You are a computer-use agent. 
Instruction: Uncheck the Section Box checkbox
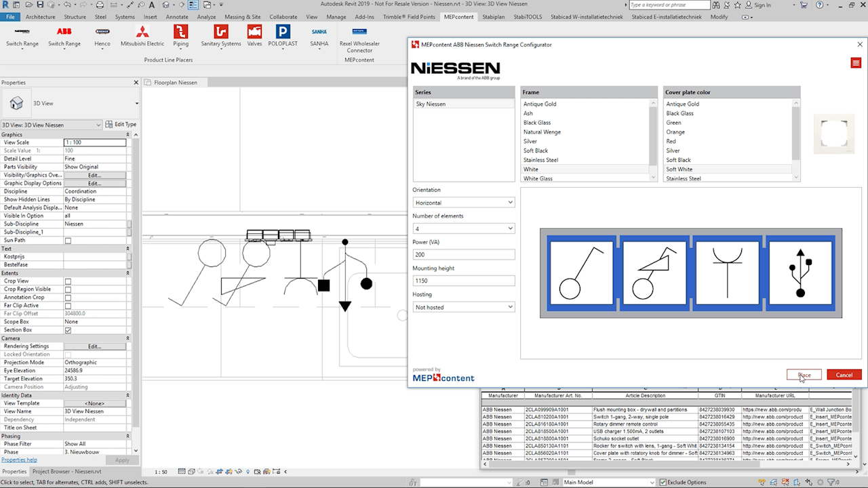pos(68,330)
